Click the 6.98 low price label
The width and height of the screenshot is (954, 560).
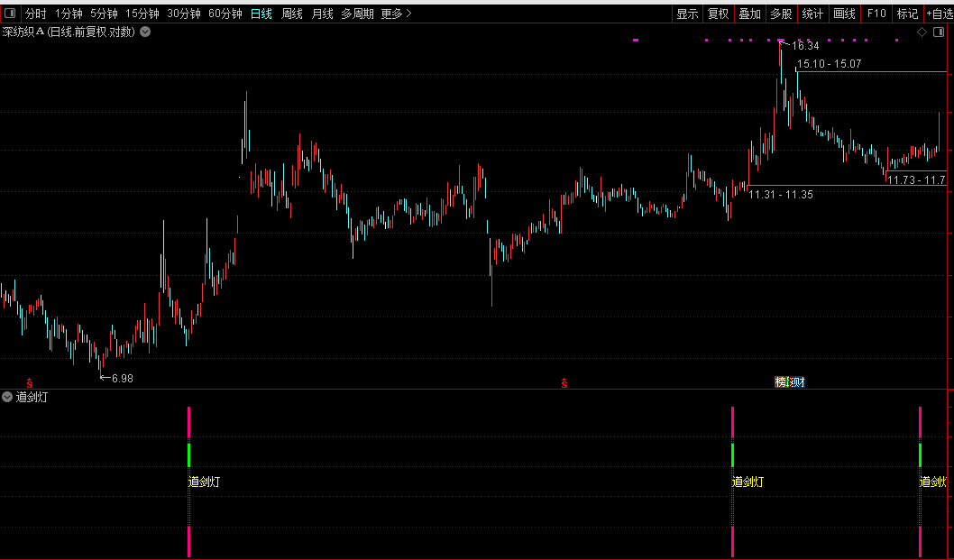(123, 379)
